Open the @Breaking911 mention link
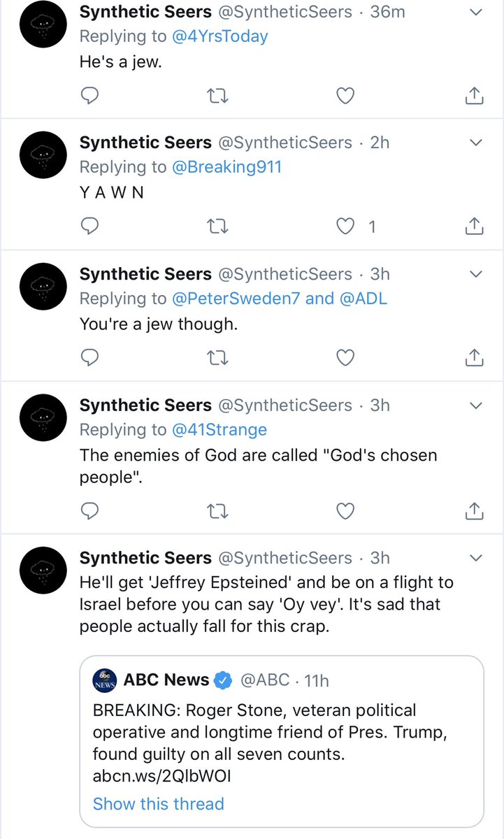Image resolution: width=504 pixels, height=839 pixels. 226,166
